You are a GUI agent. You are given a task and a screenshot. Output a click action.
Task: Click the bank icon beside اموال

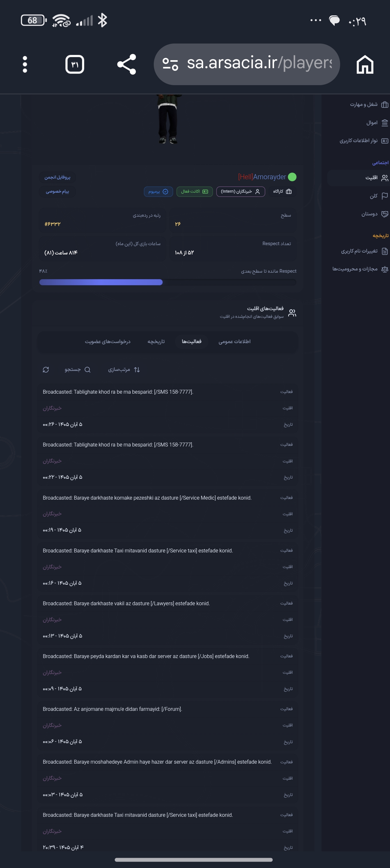(385, 123)
